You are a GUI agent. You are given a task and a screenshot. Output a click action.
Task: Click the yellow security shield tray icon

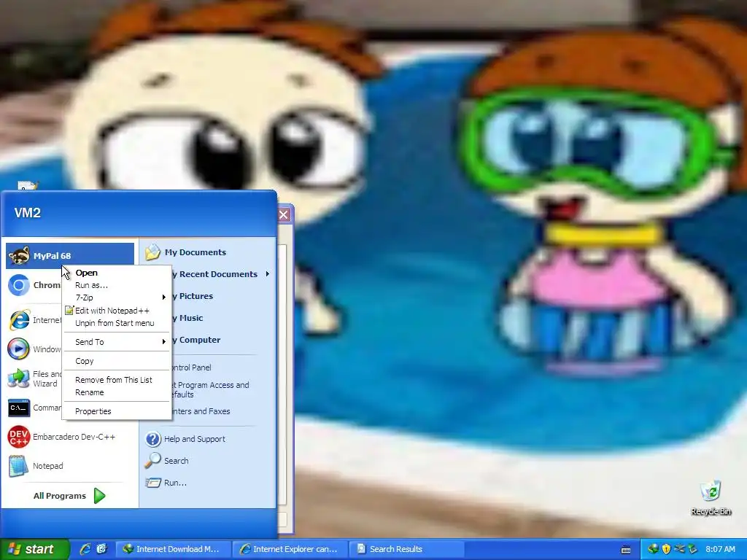click(667, 549)
